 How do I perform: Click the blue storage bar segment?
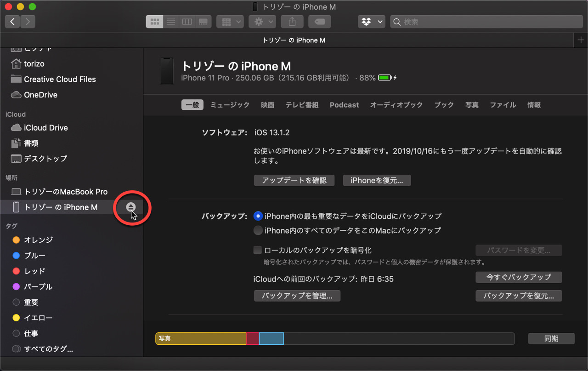coord(271,338)
